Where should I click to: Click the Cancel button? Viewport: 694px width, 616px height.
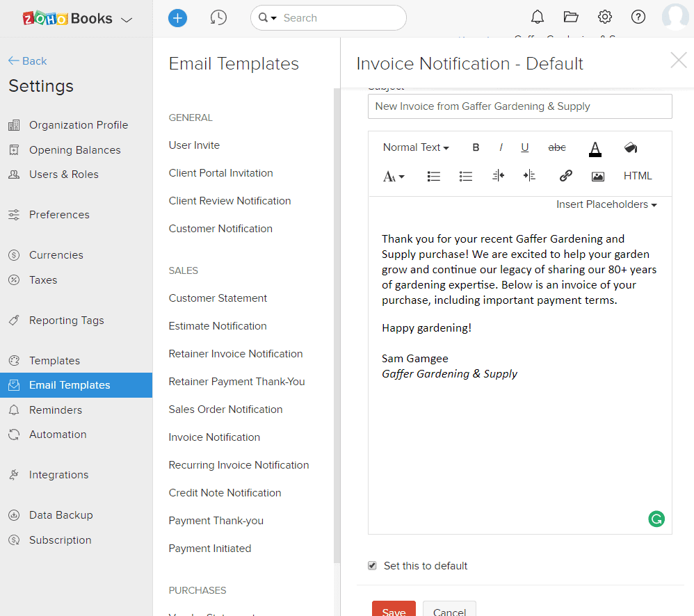pyautogui.click(x=449, y=609)
